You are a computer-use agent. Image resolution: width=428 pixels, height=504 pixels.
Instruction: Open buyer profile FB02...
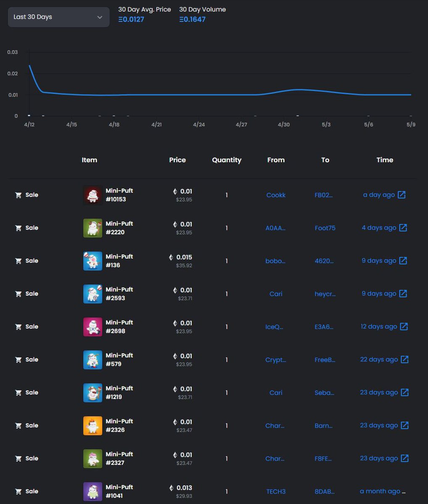[324, 195]
